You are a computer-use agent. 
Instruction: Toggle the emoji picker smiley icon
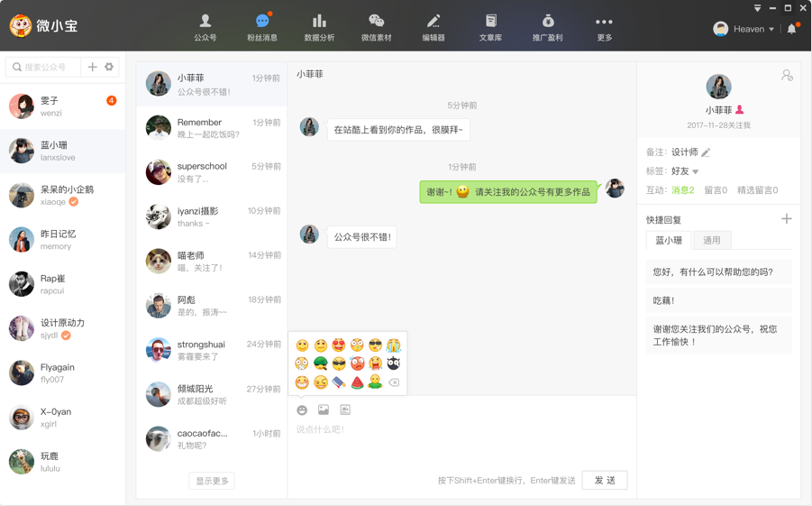pos(302,410)
